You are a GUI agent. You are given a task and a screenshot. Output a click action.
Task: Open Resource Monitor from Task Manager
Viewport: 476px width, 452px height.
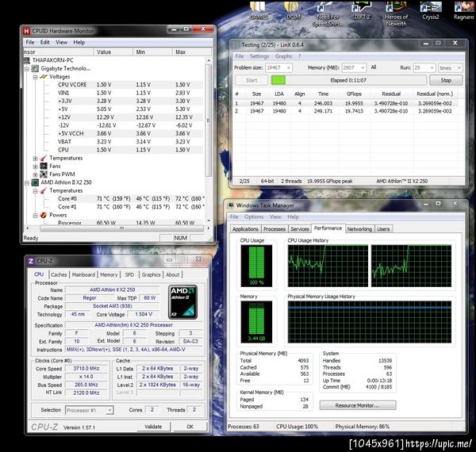pyautogui.click(x=357, y=405)
